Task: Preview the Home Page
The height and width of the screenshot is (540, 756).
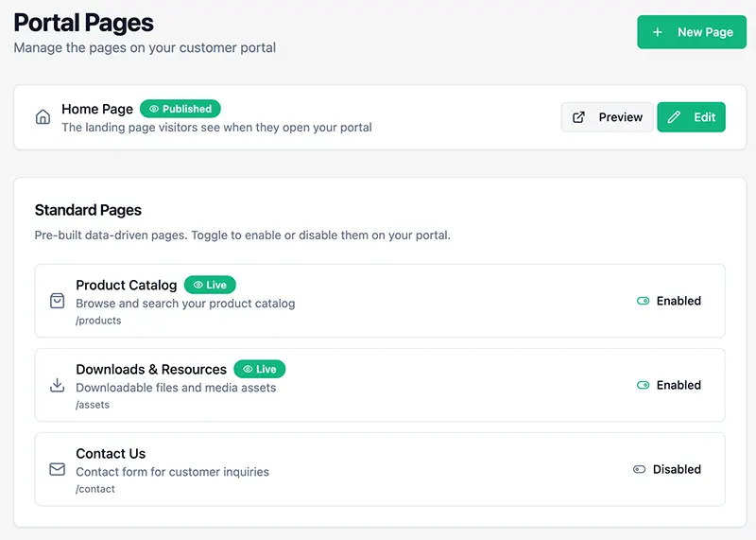Action: tap(607, 117)
